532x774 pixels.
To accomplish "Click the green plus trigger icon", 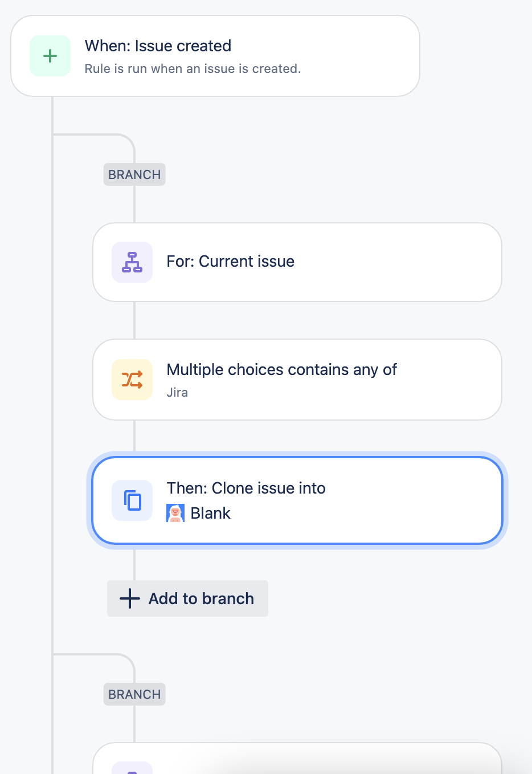I will tap(50, 56).
